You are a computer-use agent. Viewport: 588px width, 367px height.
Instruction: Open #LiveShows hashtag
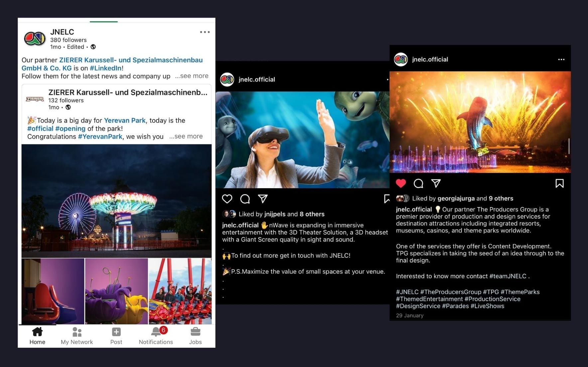point(487,306)
